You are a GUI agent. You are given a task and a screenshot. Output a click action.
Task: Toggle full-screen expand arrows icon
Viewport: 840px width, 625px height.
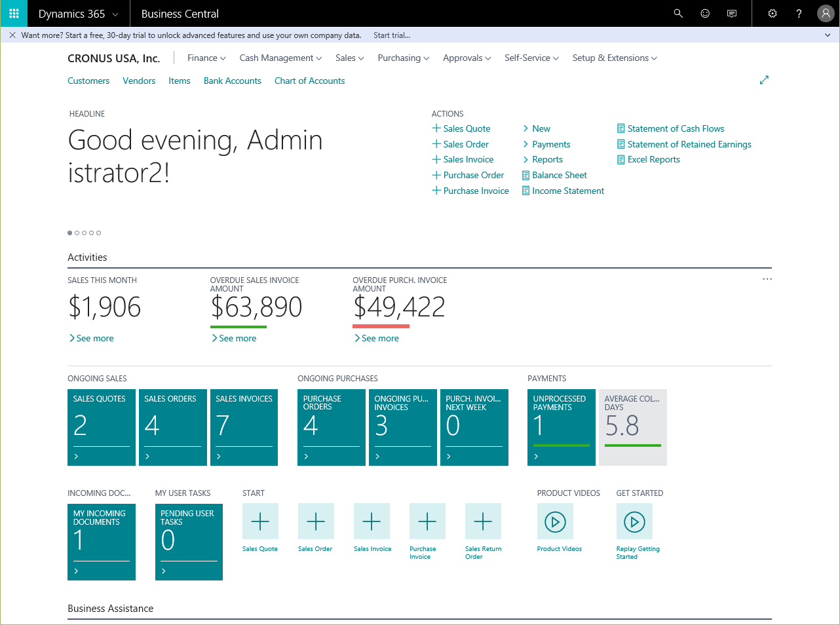[x=764, y=80]
